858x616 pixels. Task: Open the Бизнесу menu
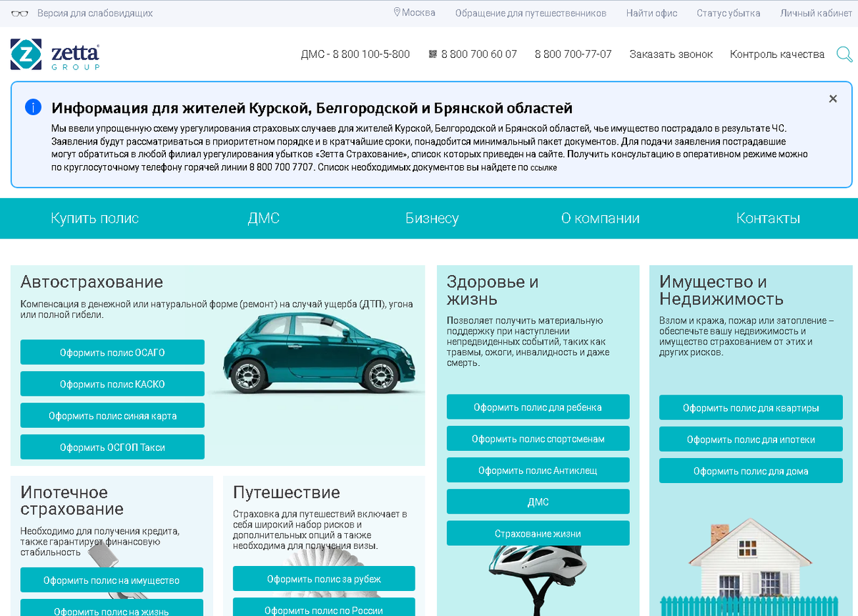coord(432,219)
